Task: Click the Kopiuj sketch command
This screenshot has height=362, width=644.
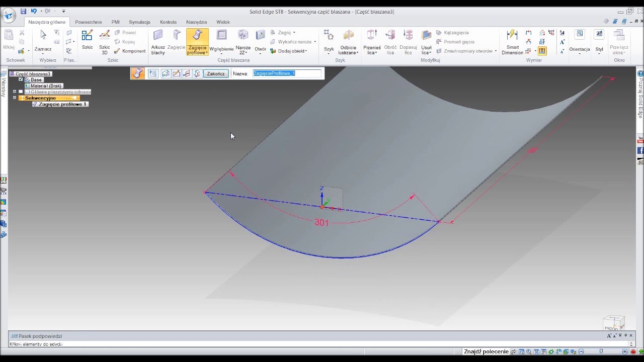Action: [125, 42]
